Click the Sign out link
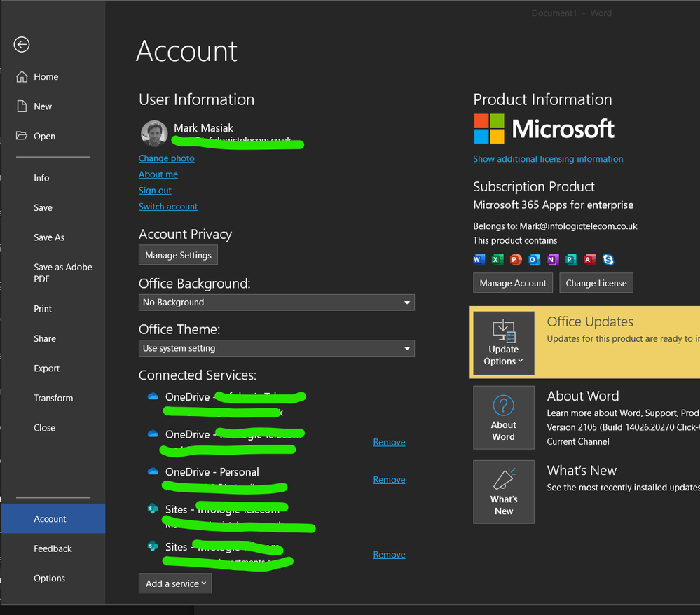This screenshot has width=700, height=615. pyautogui.click(x=155, y=190)
